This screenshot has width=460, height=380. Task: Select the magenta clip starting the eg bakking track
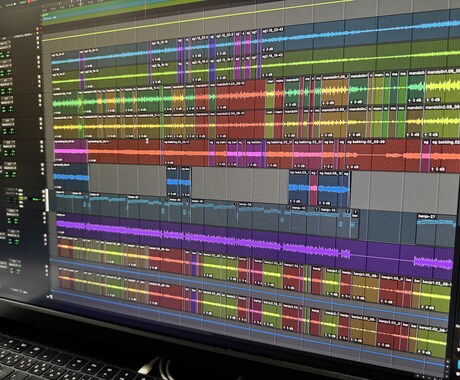(70, 151)
